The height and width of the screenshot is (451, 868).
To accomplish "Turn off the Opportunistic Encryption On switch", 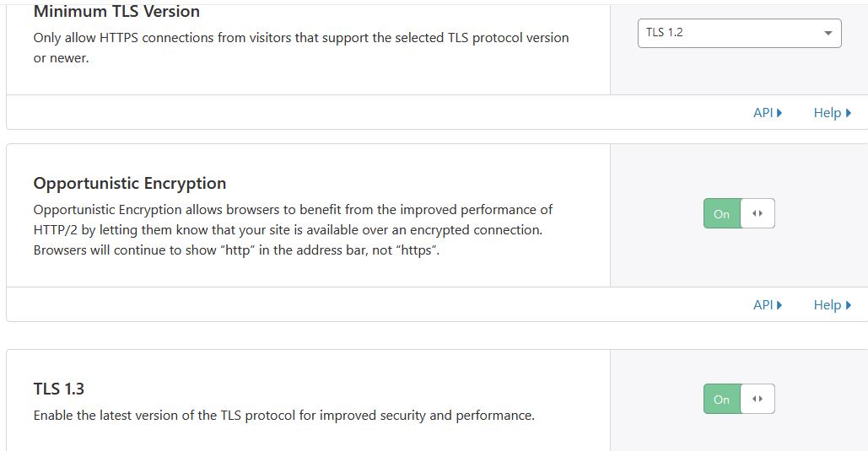I will pyautogui.click(x=722, y=214).
